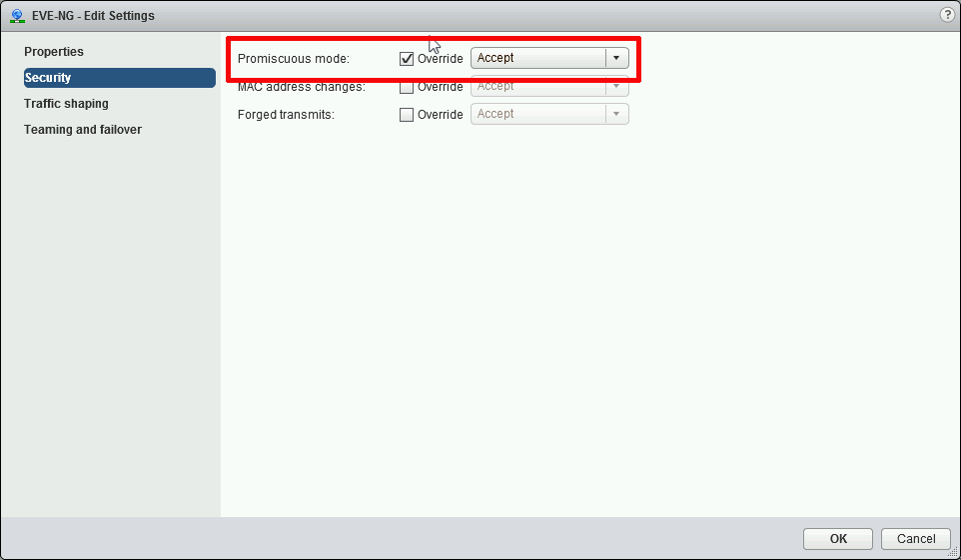Select the Security section
This screenshot has height=560, width=961.
pyautogui.click(x=120, y=78)
